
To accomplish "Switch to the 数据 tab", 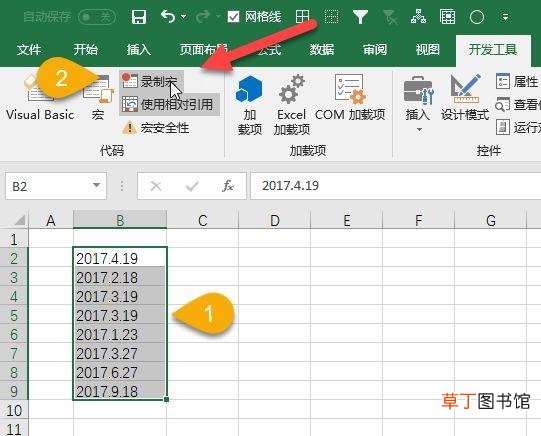I will pyautogui.click(x=322, y=50).
